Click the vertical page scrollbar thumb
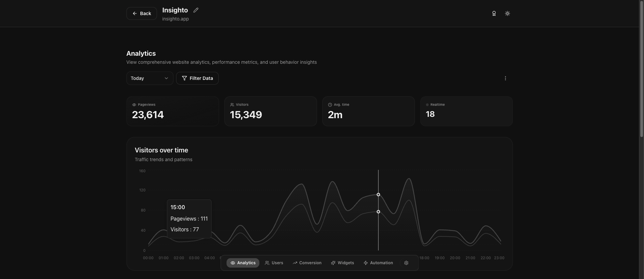This screenshot has width=644, height=279. coord(641,69)
